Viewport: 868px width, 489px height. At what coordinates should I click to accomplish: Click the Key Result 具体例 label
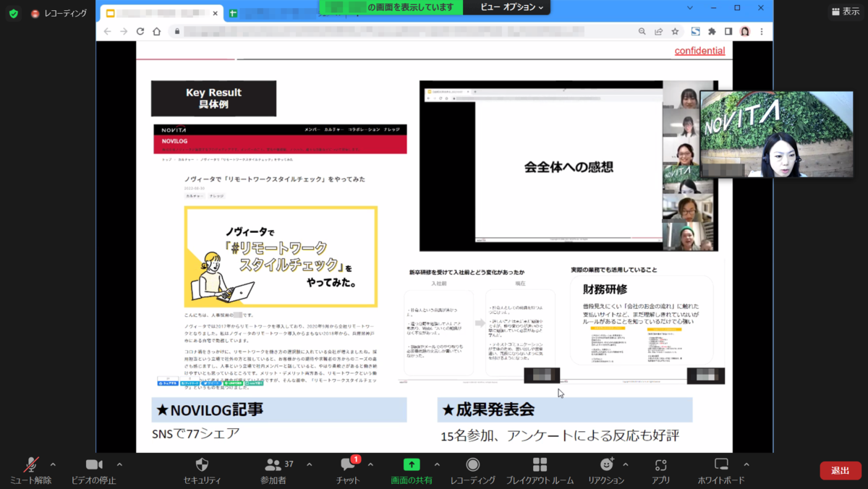click(x=213, y=98)
